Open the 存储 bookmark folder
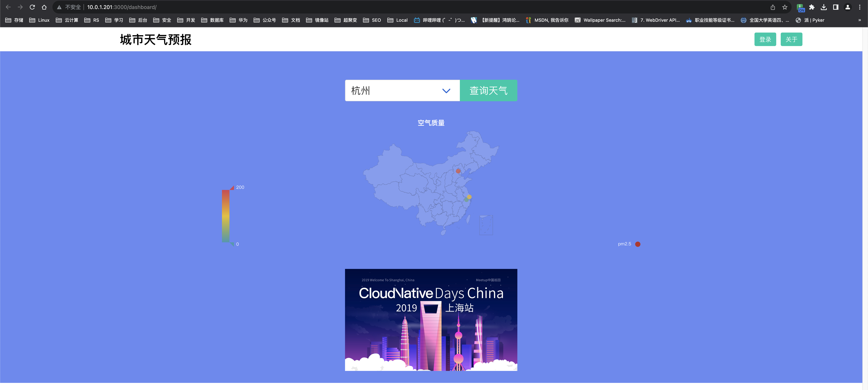Screen dimensions: 868x390 [x=14, y=20]
